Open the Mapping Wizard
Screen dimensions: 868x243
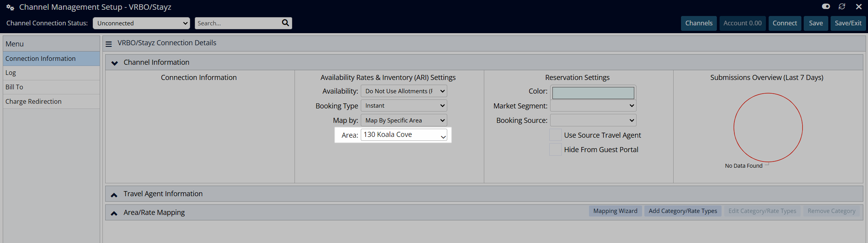point(616,211)
